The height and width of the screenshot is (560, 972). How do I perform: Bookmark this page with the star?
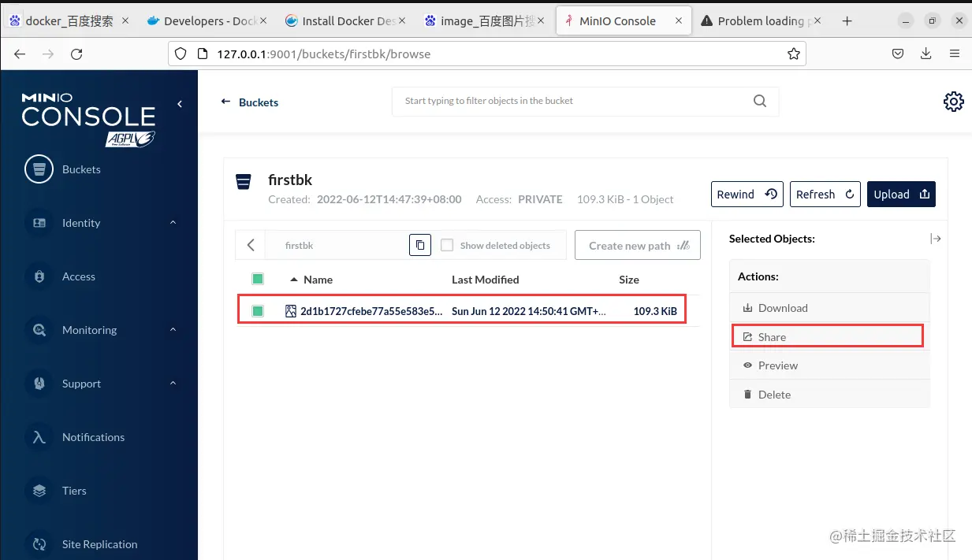pos(793,54)
